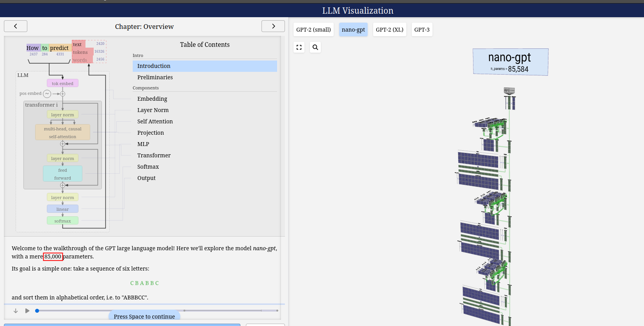Click the Press Space to continue button

[144, 316]
